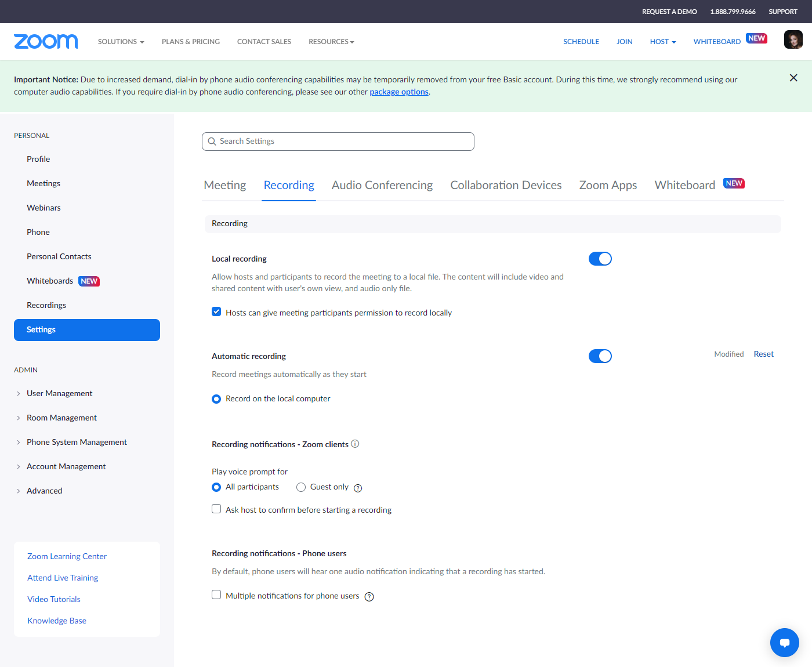Open Audio Conferencing tab
This screenshot has height=667, width=812.
pyautogui.click(x=382, y=185)
